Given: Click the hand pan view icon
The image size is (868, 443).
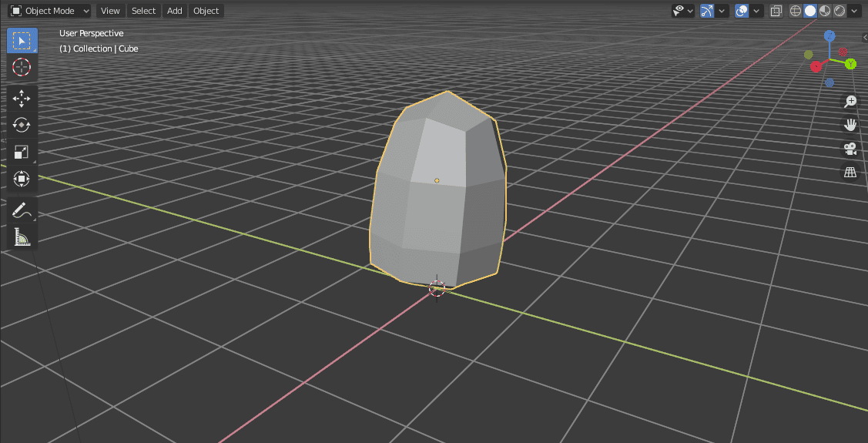Looking at the screenshot, I should 850,125.
